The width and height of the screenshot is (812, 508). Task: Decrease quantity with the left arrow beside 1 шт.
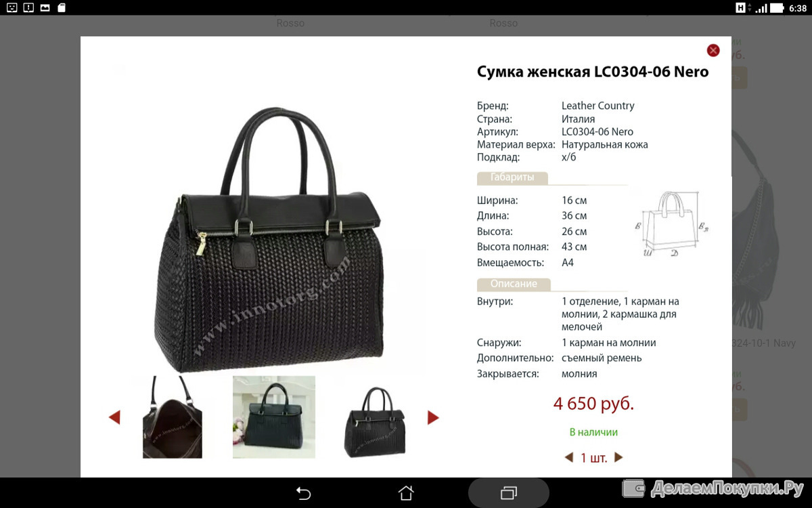tap(569, 458)
